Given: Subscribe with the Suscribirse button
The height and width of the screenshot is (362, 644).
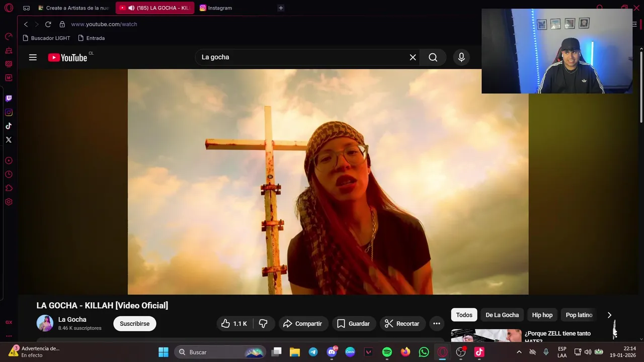Looking at the screenshot, I should point(135,324).
